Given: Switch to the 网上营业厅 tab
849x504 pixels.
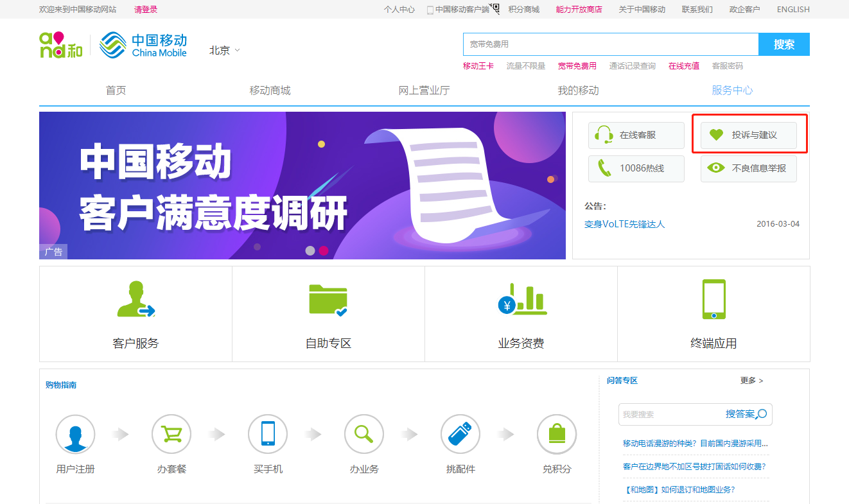Looking at the screenshot, I should (x=424, y=91).
